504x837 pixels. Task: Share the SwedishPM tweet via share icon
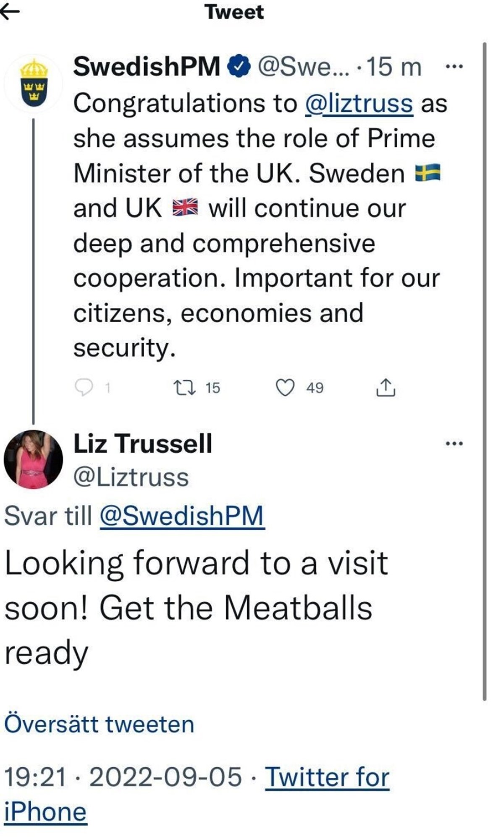click(x=385, y=387)
